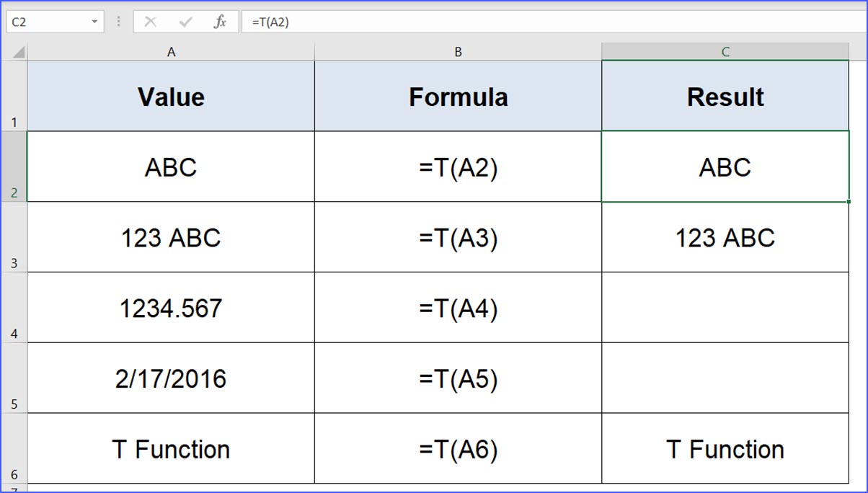868x493 pixels.
Task: Select column B header
Action: click(x=458, y=52)
